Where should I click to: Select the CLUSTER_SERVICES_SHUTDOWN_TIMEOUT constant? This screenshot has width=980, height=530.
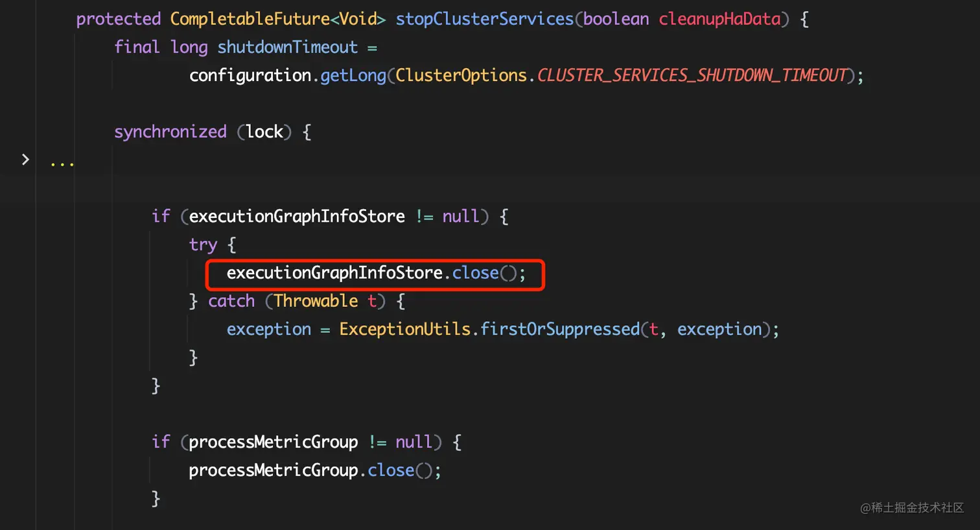692,75
